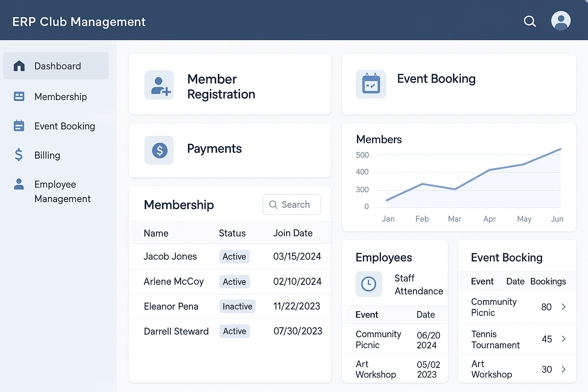Click the Event Booking calendar card icon
This screenshot has width=588, height=392.
[371, 84]
